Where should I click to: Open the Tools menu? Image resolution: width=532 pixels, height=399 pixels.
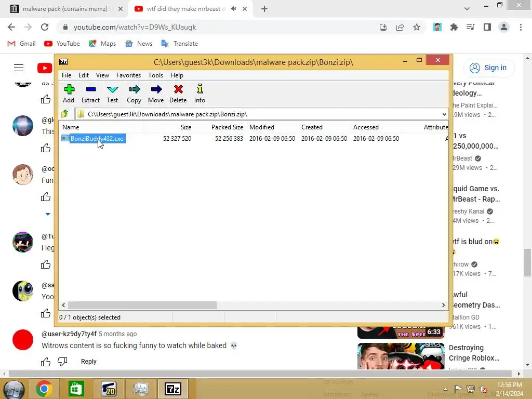(x=155, y=75)
